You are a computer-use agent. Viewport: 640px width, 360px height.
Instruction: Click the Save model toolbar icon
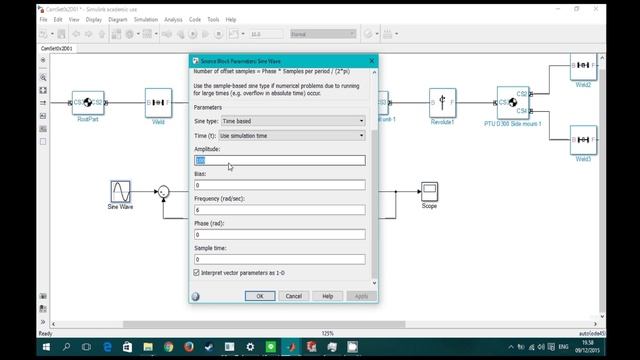(61, 34)
